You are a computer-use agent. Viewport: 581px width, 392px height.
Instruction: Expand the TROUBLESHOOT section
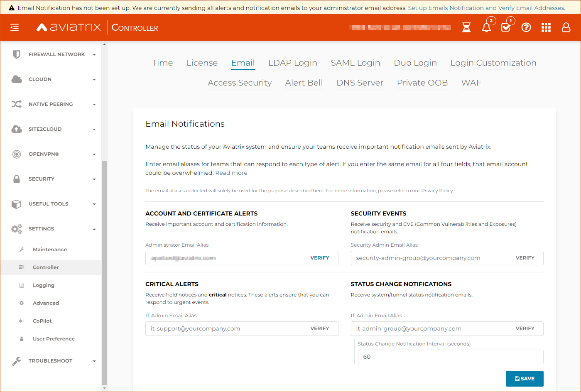pos(50,360)
